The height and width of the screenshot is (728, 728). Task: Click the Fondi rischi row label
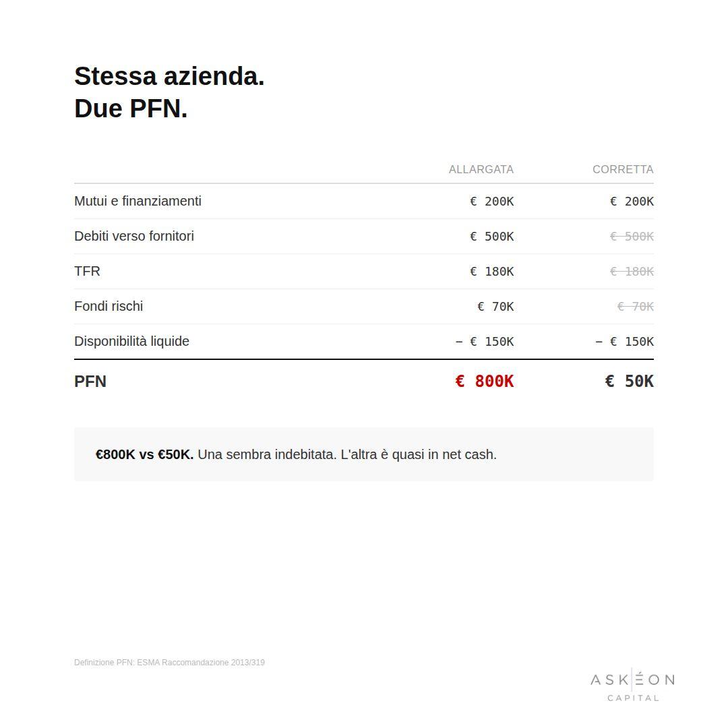coord(109,306)
